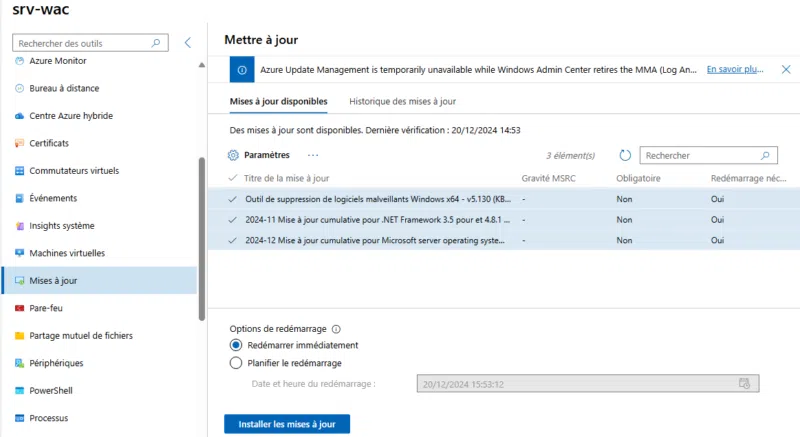The height and width of the screenshot is (437, 800).
Task: Click the Rechercher updates search field
Action: pos(708,156)
